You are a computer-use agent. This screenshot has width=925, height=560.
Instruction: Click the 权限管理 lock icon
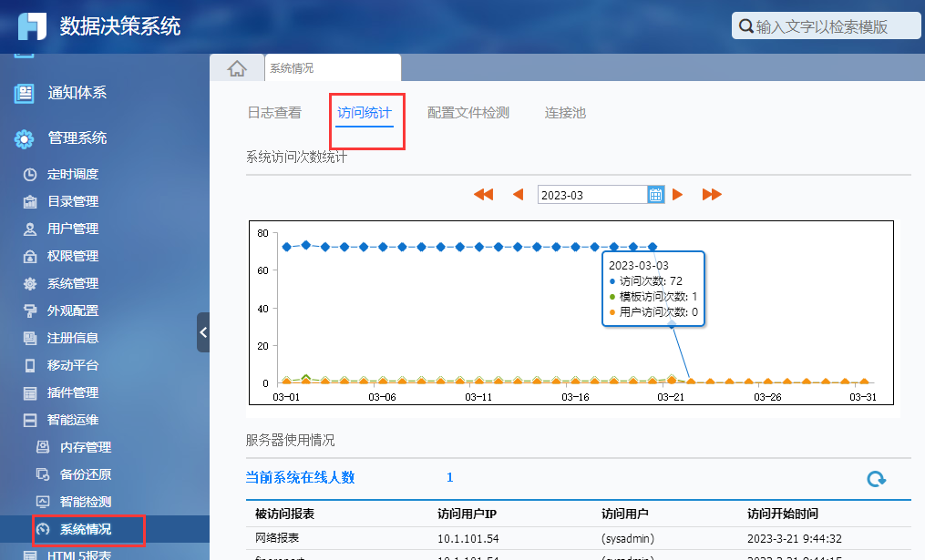[x=30, y=257]
